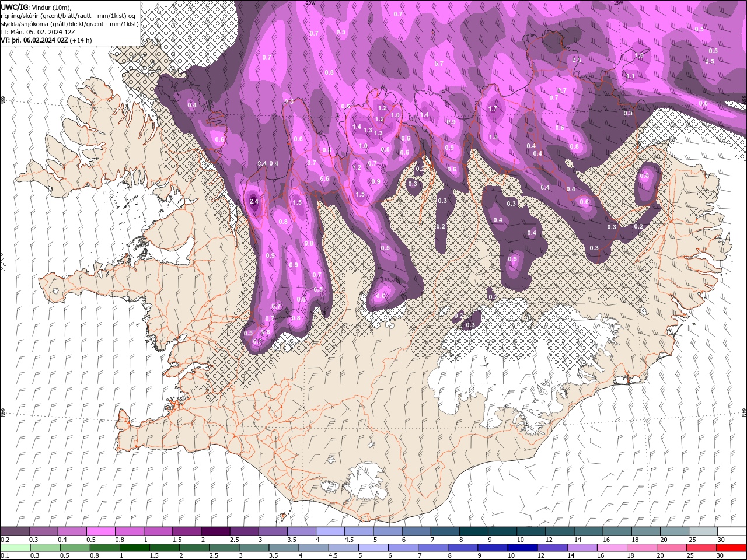Click the 'IT: Mán. 05. 02. 2024 12Z' line
This screenshot has width=747, height=560.
(x=38, y=32)
